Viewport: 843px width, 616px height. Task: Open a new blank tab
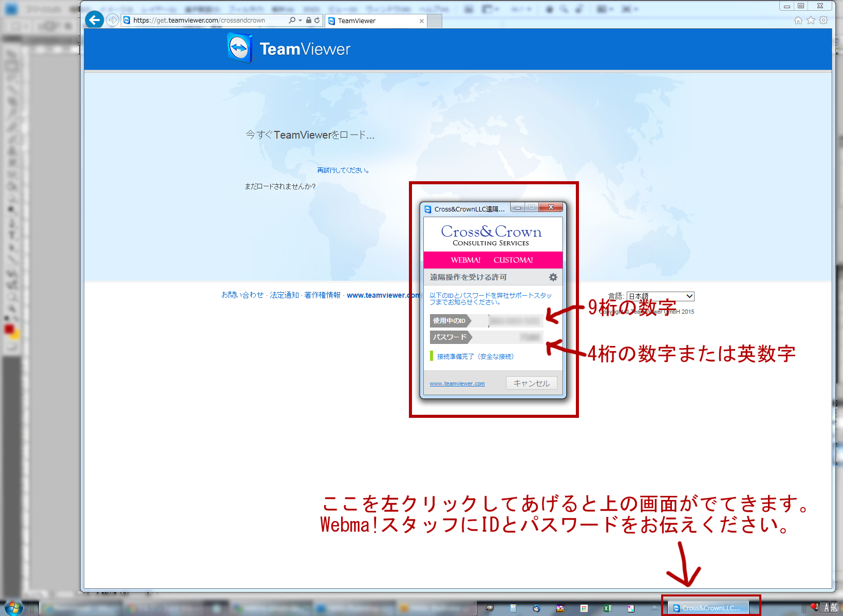(435, 21)
